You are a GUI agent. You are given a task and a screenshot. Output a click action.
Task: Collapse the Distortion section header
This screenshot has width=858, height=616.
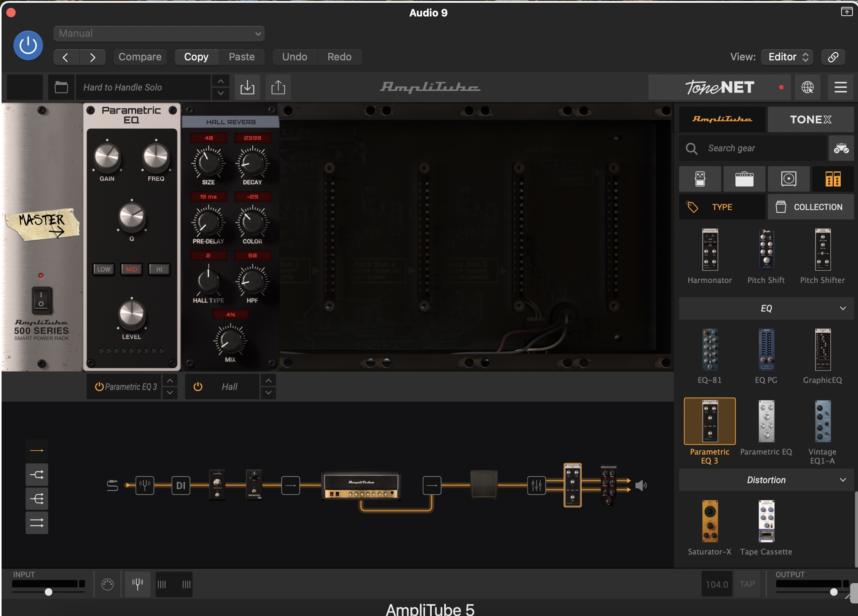766,480
